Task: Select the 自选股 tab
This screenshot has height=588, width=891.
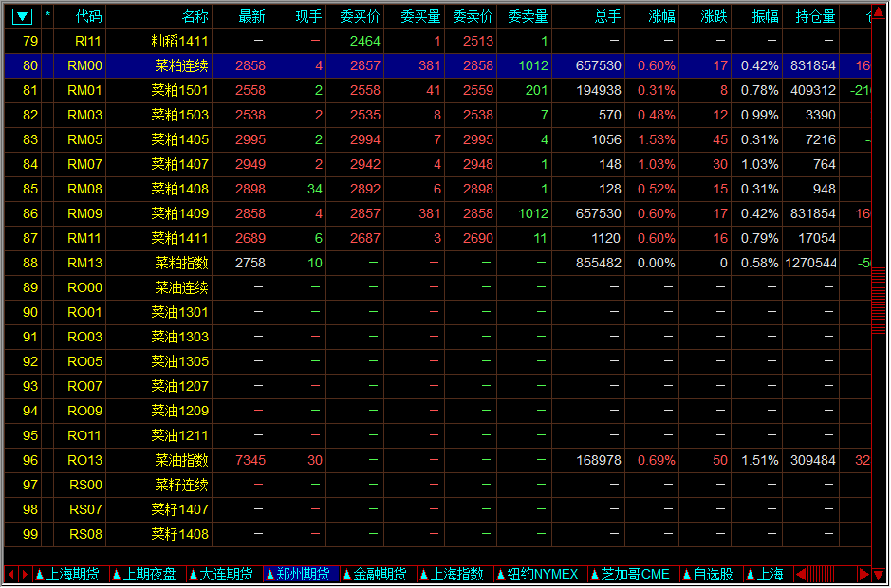Action: point(708,575)
